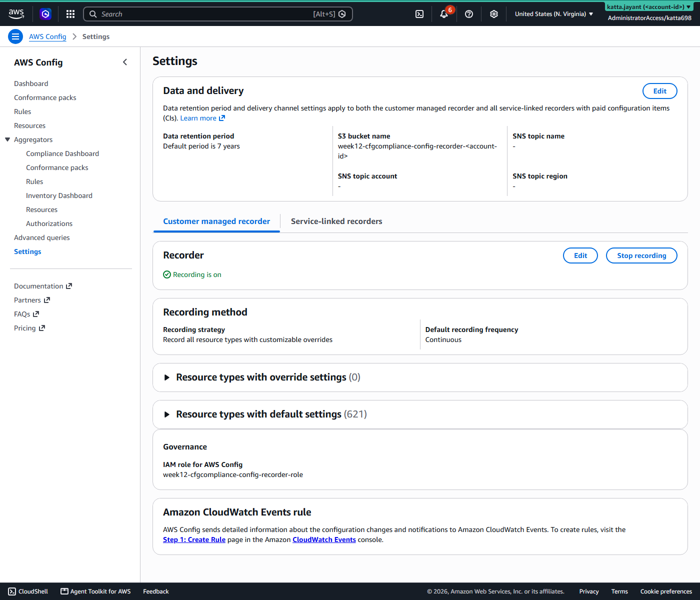Click the 'Continuous' recording frequency value
This screenshot has width=700, height=600.
point(443,339)
